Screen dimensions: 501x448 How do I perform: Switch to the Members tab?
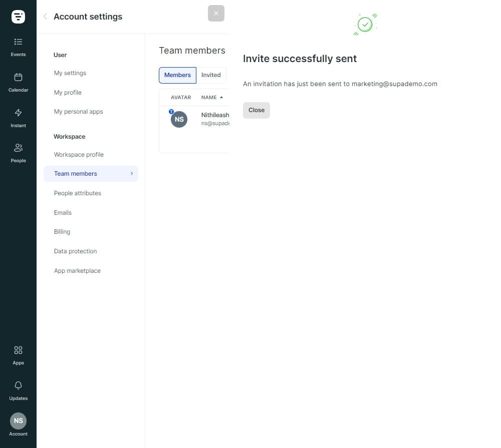coord(177,75)
